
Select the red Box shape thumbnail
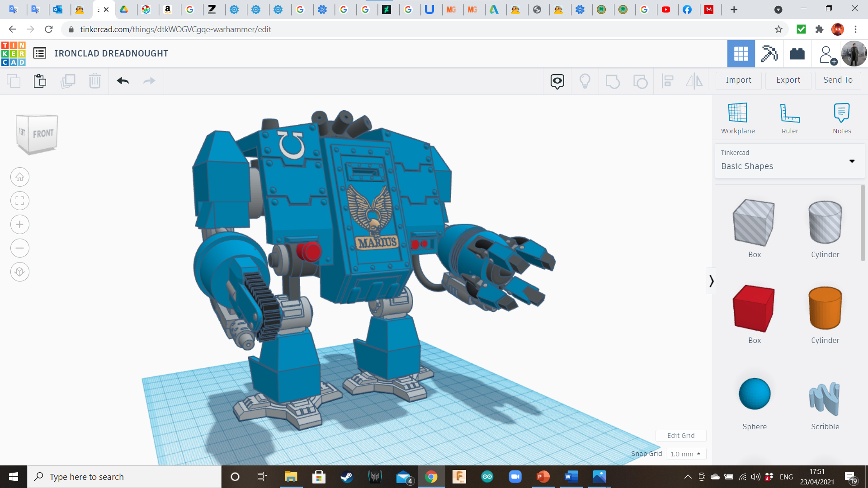(x=754, y=309)
